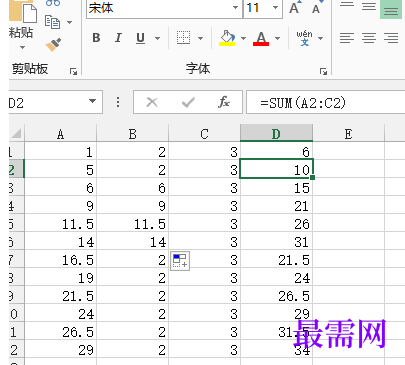Select cell D6 with 31
Screen dimensions: 405x365
click(276, 241)
